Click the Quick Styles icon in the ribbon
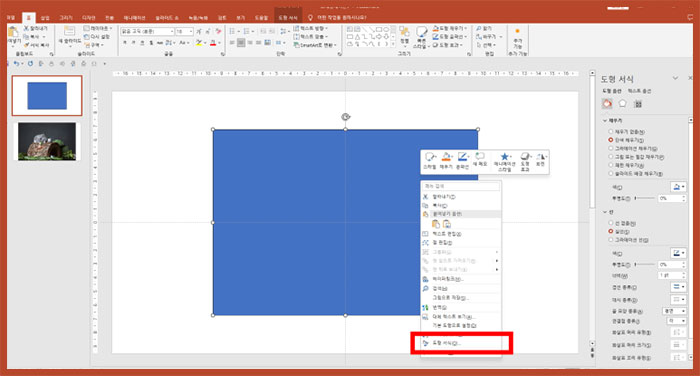This screenshot has width=700, height=376. point(421,32)
